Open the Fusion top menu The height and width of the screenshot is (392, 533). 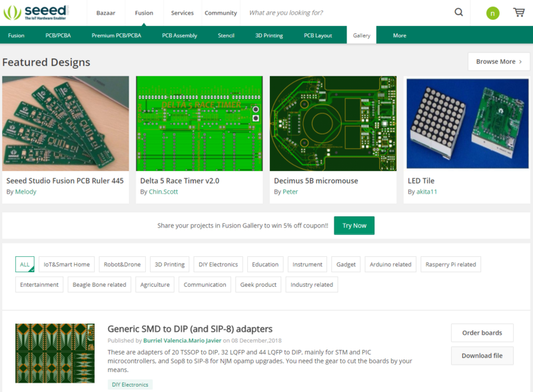144,13
